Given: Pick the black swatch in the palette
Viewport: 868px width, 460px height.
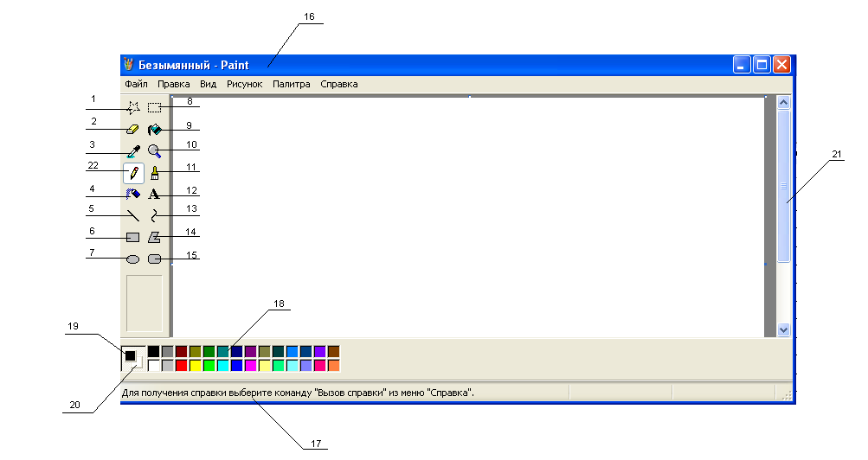Looking at the screenshot, I should click(153, 352).
